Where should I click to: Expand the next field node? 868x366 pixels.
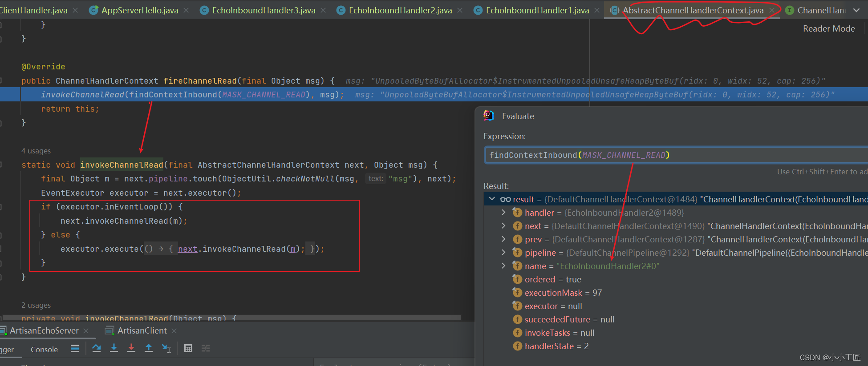[503, 226]
